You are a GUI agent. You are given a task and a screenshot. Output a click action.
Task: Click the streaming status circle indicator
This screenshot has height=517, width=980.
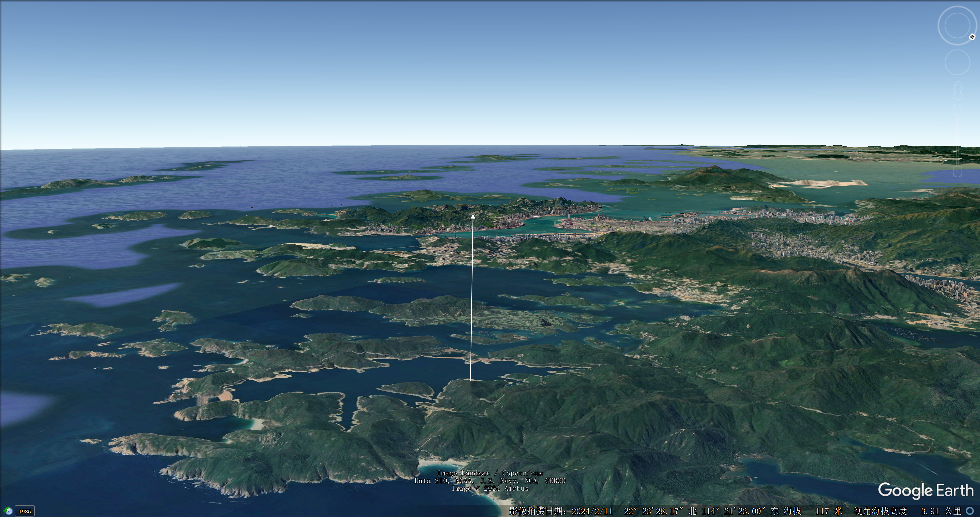tap(970, 511)
